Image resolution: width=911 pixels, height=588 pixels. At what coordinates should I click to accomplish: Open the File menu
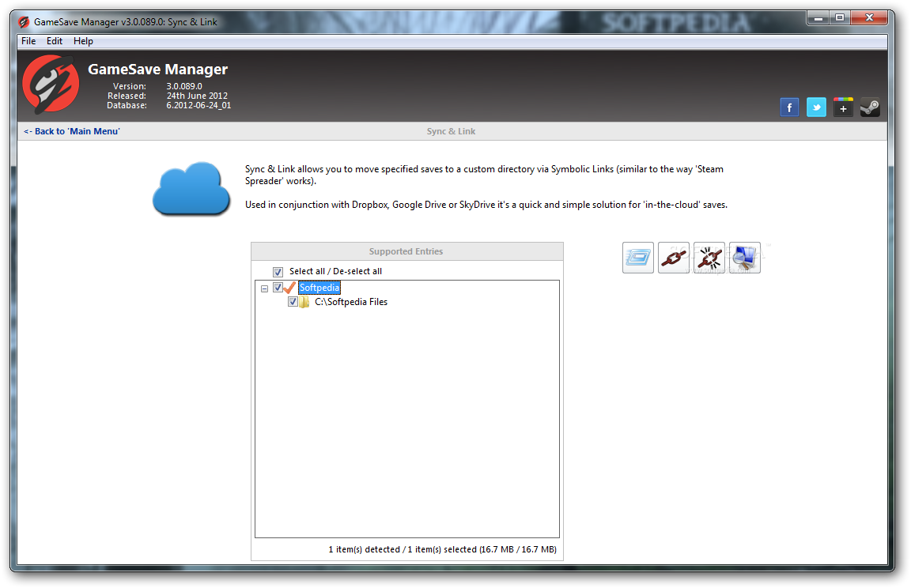(x=28, y=41)
